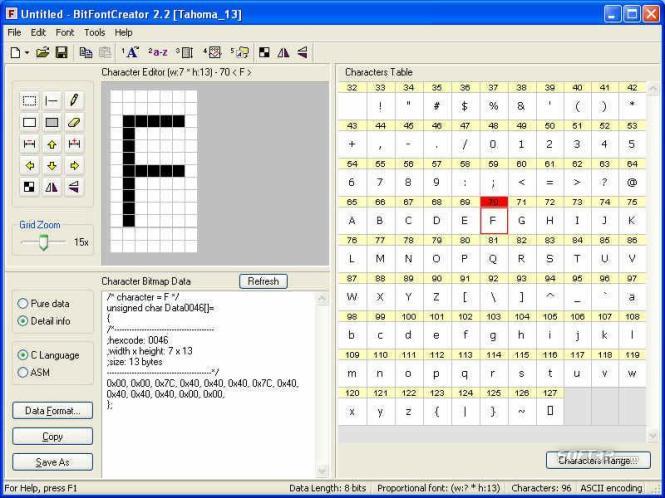Click the Save As button
665x498 pixels.
tap(53, 462)
